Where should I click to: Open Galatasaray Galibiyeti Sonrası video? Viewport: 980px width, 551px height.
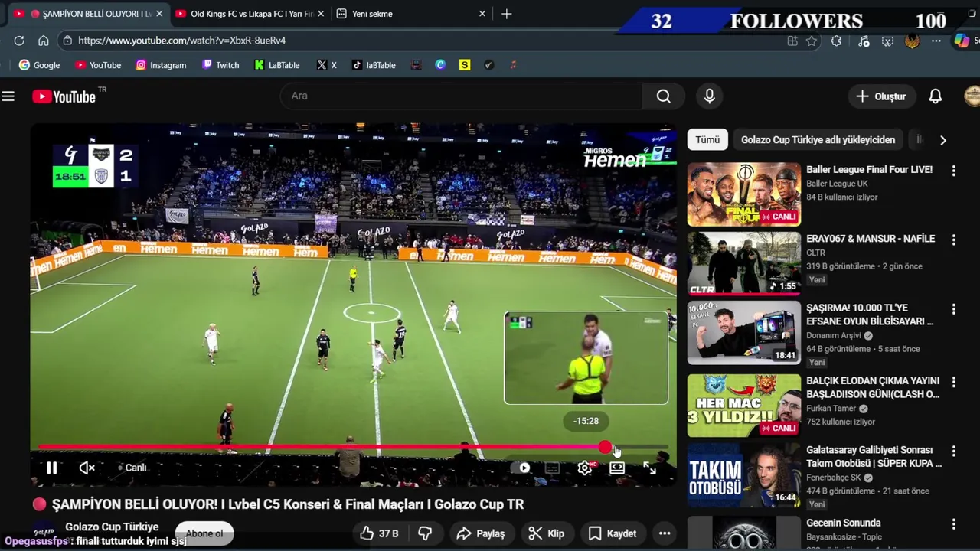[x=874, y=457]
